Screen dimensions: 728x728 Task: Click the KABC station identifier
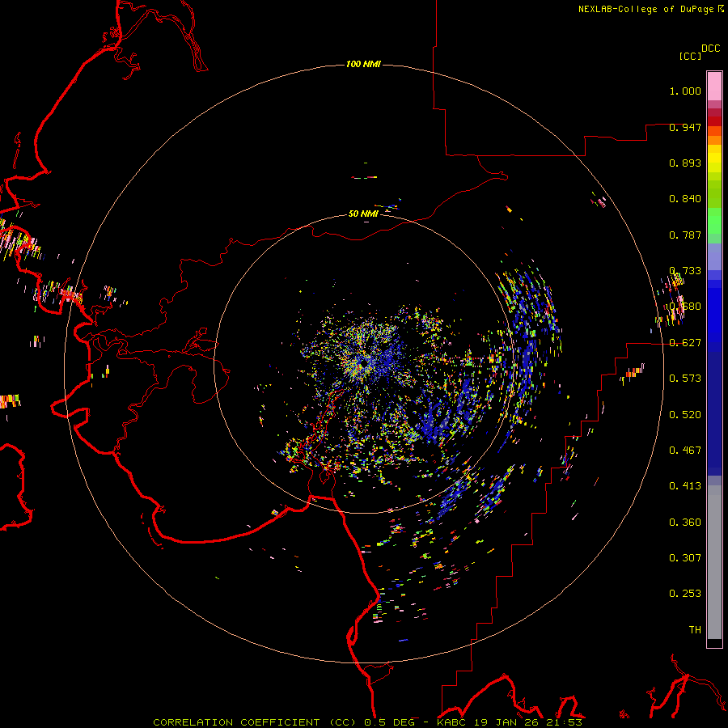tap(453, 722)
